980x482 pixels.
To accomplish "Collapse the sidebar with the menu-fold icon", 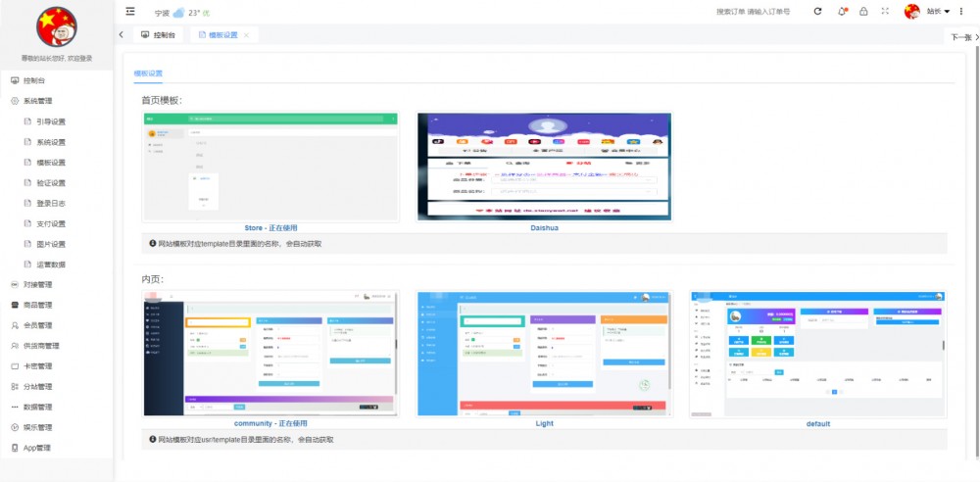I will coord(130,12).
